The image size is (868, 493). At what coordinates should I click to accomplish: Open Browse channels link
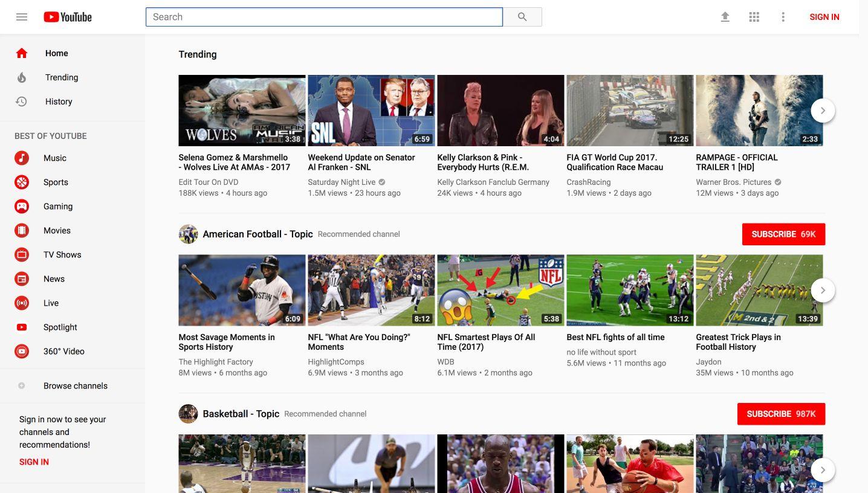(76, 385)
